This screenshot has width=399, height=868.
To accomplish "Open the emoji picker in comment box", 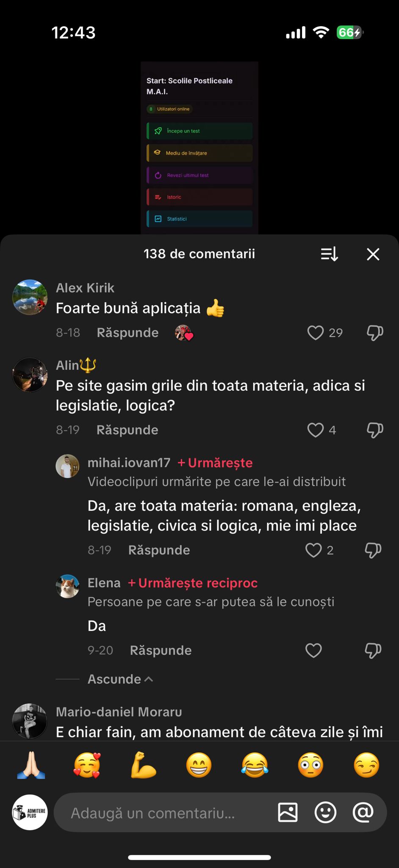I will [325, 812].
